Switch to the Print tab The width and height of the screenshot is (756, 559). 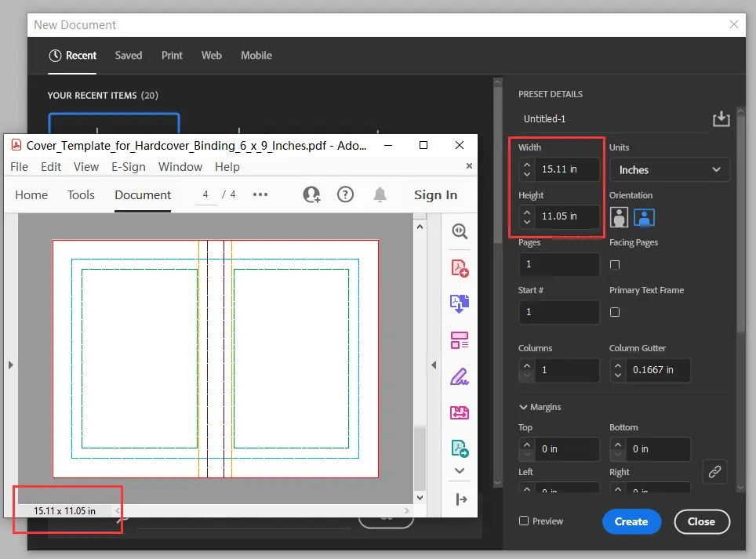pos(172,56)
